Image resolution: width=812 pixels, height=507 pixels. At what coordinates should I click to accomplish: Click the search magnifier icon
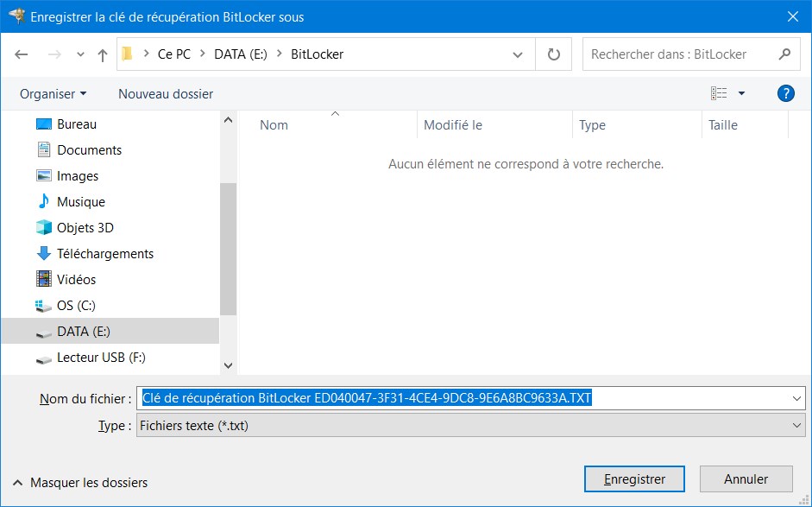pyautogui.click(x=785, y=54)
